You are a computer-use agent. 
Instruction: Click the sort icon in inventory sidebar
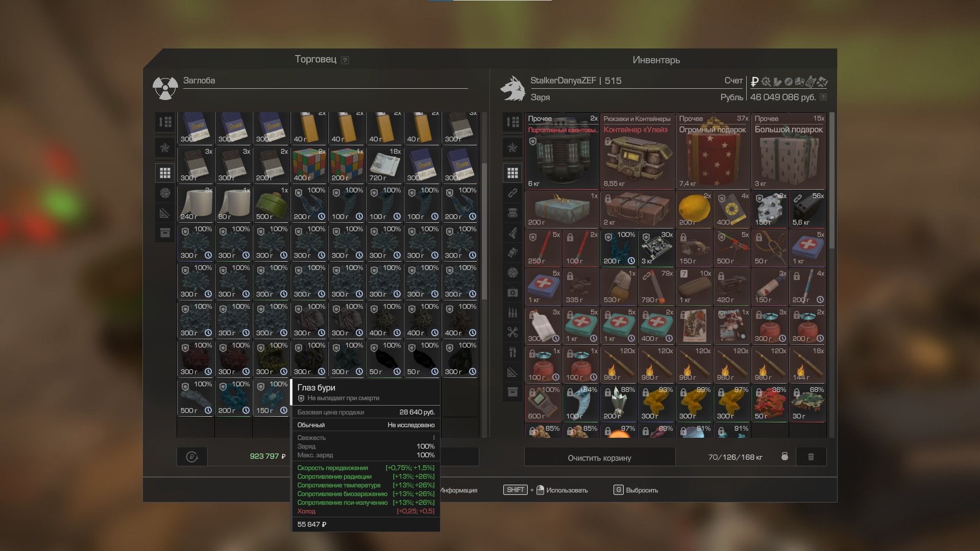[512, 122]
